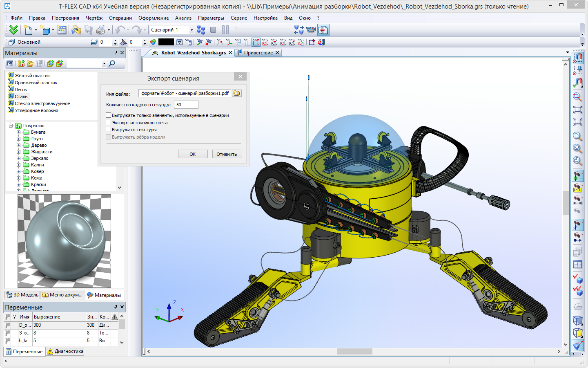This screenshot has height=368, width=588.
Task: Click the swap cubes arrows icon
Action: [x=299, y=30]
